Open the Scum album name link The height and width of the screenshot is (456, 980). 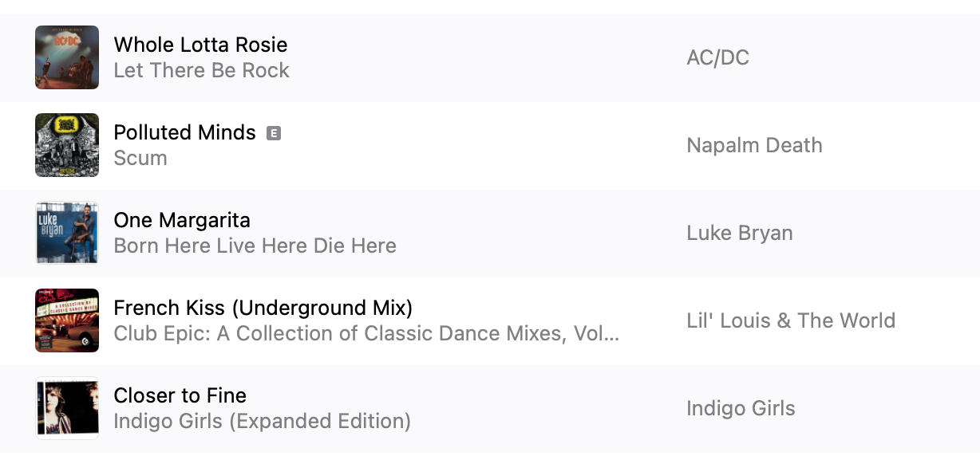tap(140, 158)
